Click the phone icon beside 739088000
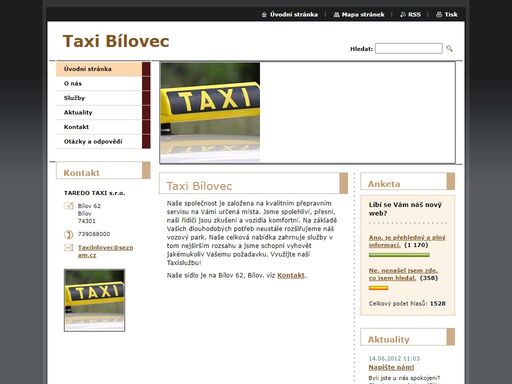This screenshot has height=384, width=512. click(68, 235)
